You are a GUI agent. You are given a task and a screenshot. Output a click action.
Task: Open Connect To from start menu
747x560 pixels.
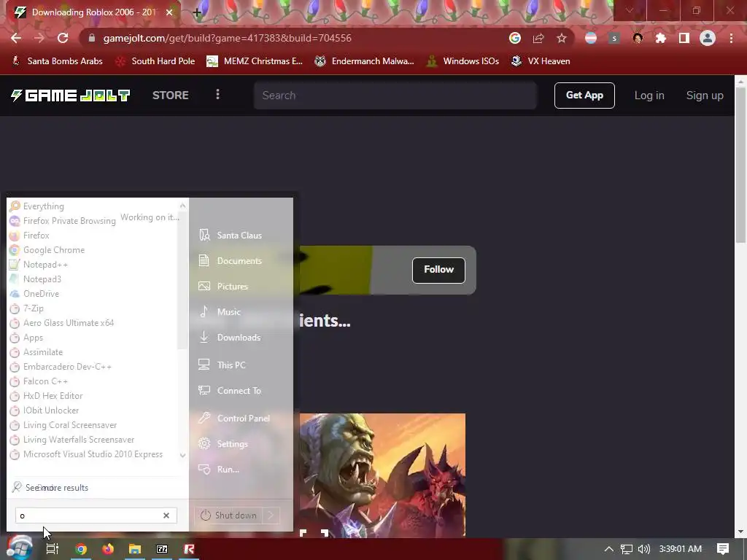(x=241, y=391)
